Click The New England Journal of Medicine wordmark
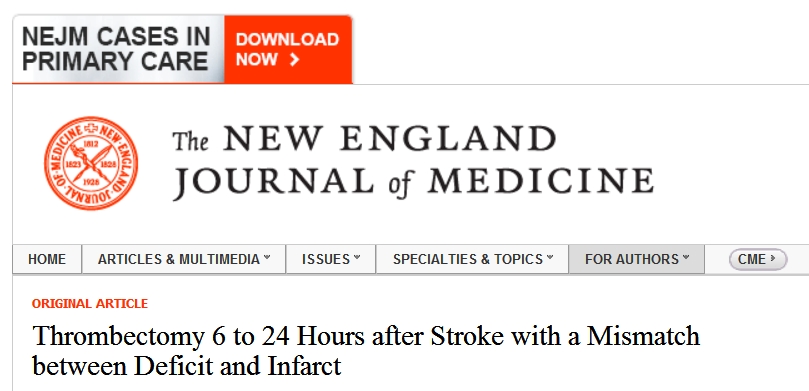Image resolution: width=809 pixels, height=391 pixels. click(x=413, y=162)
